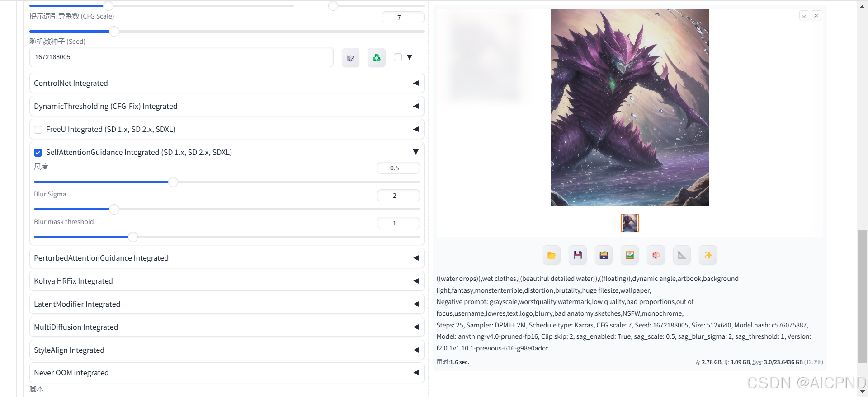Viewport: 868px width, 397px height.
Task: Click the Blur mask threshold value box
Action: (398, 223)
